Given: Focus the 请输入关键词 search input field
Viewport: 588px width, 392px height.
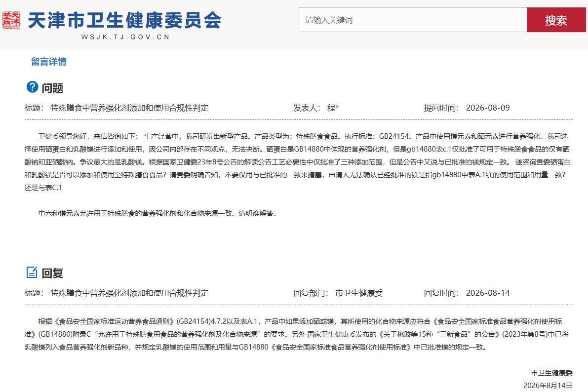Looking at the screenshot, I should click(413, 20).
